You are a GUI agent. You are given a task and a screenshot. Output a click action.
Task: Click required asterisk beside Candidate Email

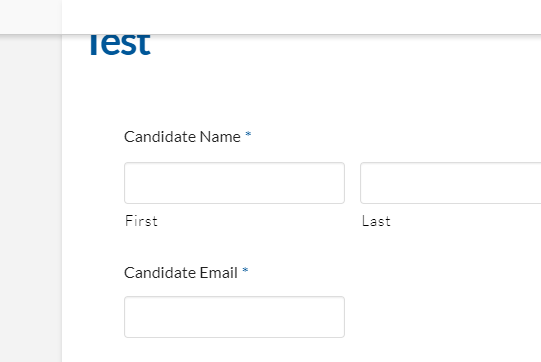click(245, 270)
